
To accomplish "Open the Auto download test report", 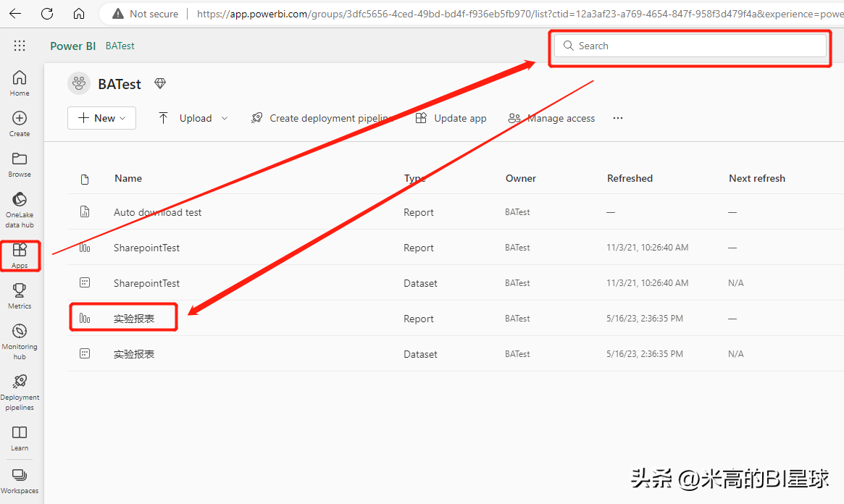I will click(x=157, y=212).
